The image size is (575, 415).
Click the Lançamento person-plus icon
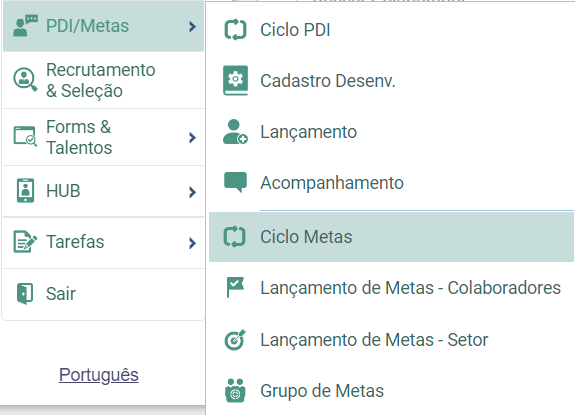pos(235,132)
